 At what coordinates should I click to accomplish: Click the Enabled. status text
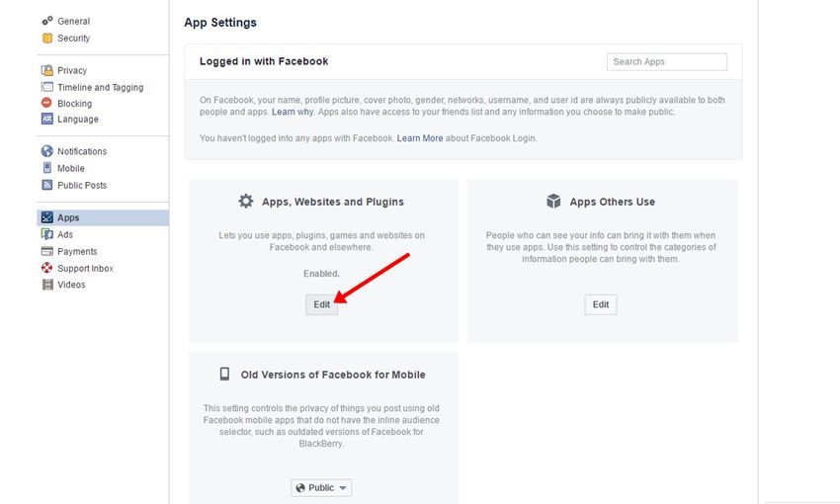[321, 273]
